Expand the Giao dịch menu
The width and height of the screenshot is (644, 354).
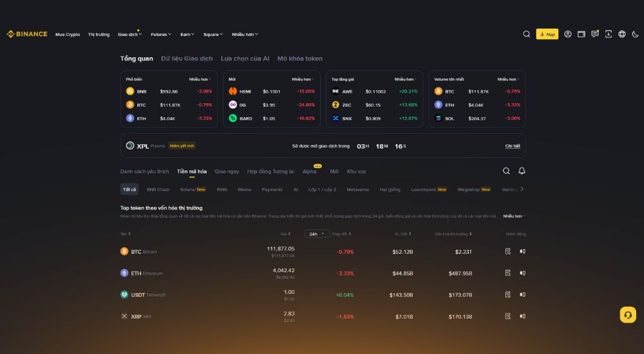[x=129, y=35]
